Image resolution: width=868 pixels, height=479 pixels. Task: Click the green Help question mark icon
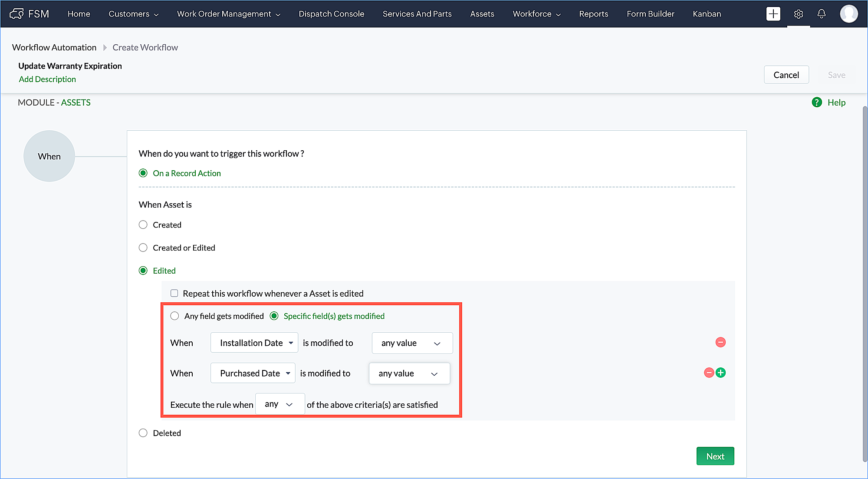coord(817,102)
